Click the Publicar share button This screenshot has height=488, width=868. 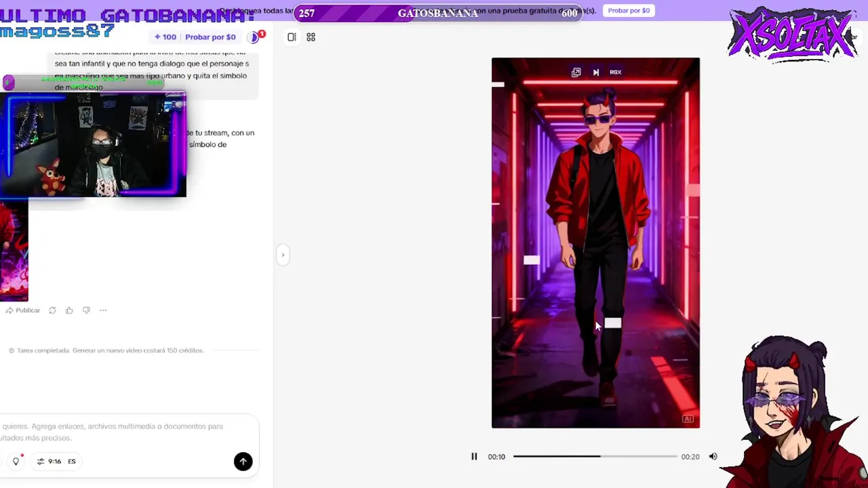[23, 310]
